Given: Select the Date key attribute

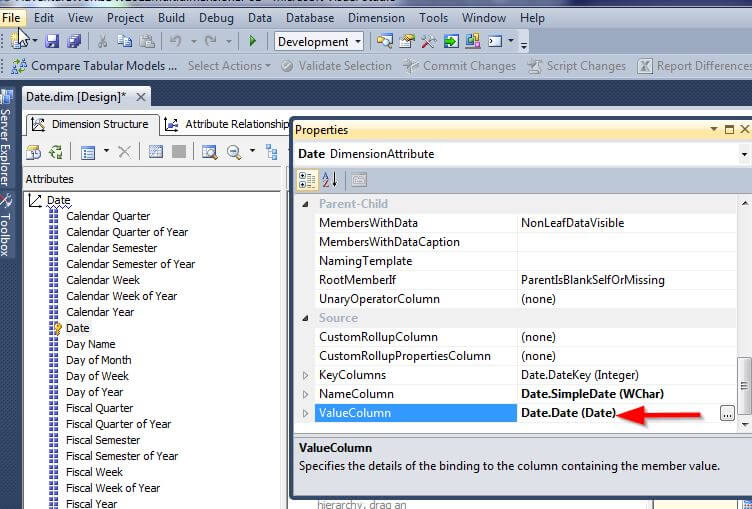Looking at the screenshot, I should (x=77, y=329).
